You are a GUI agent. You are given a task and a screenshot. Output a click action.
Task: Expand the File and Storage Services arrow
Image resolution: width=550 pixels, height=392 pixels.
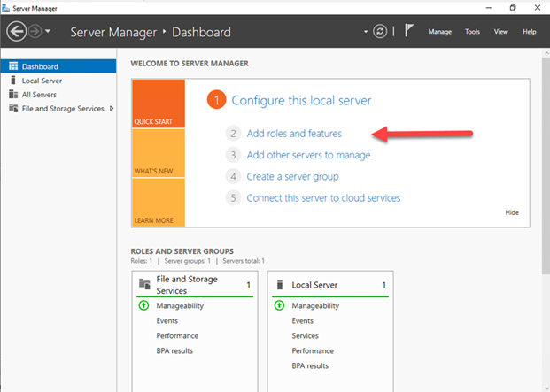click(x=112, y=109)
